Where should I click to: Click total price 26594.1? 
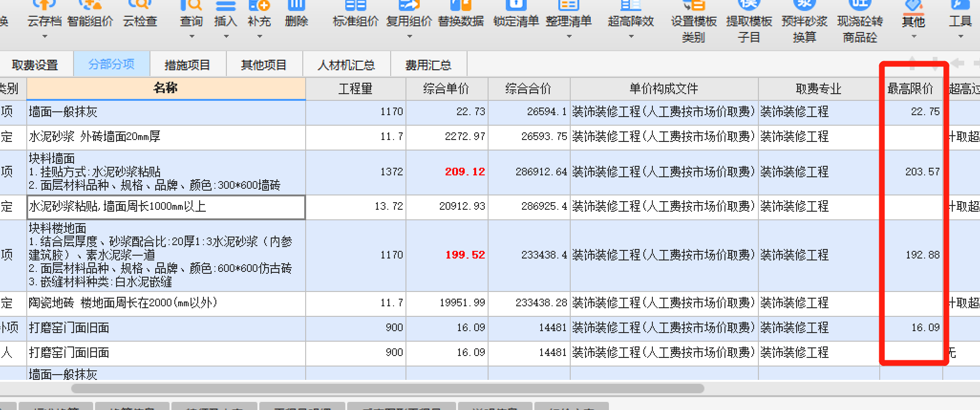coord(547,112)
